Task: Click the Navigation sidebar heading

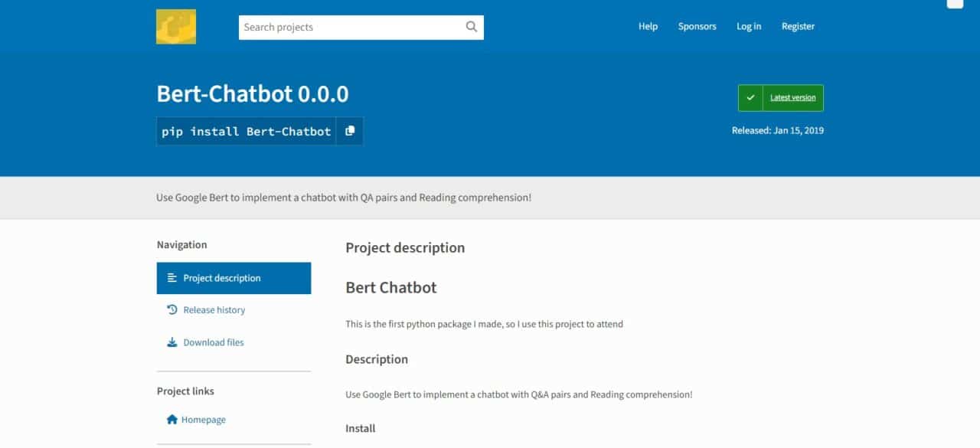Action: [181, 245]
